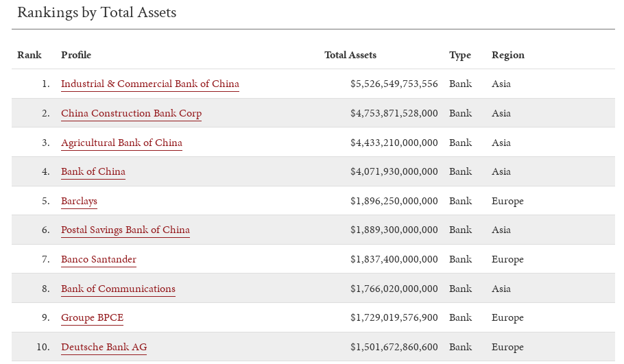
Task: Click Bank of Communications link
Action: pyautogui.click(x=118, y=289)
